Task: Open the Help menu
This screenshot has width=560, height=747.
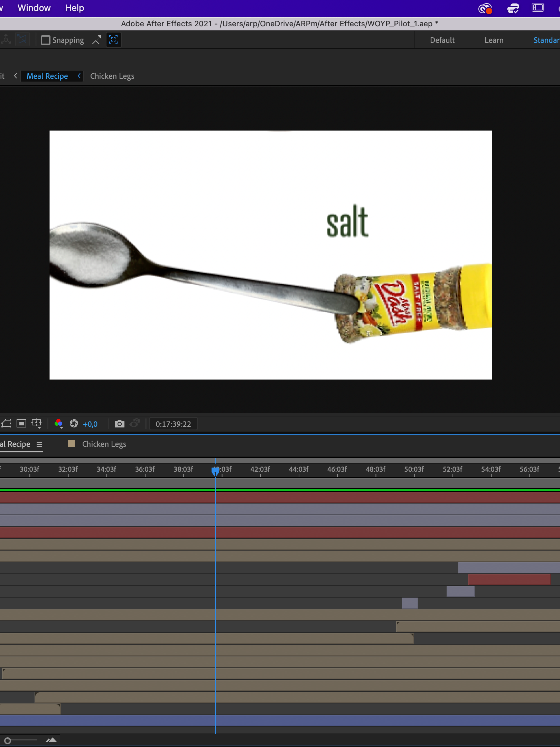Action: click(x=74, y=8)
